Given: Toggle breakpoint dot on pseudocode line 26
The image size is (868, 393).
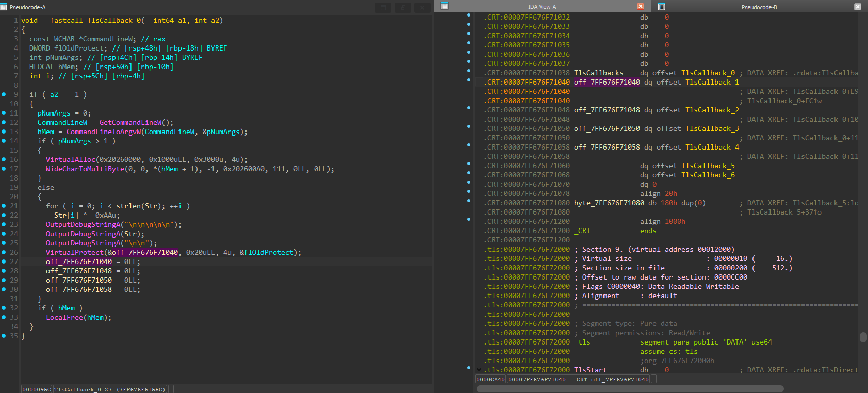Looking at the screenshot, I should (x=4, y=252).
